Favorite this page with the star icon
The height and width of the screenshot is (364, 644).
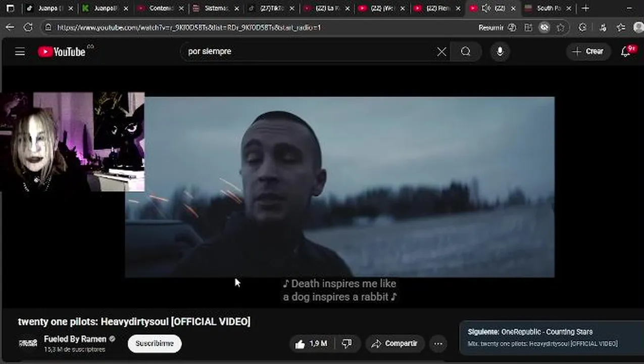(561, 28)
